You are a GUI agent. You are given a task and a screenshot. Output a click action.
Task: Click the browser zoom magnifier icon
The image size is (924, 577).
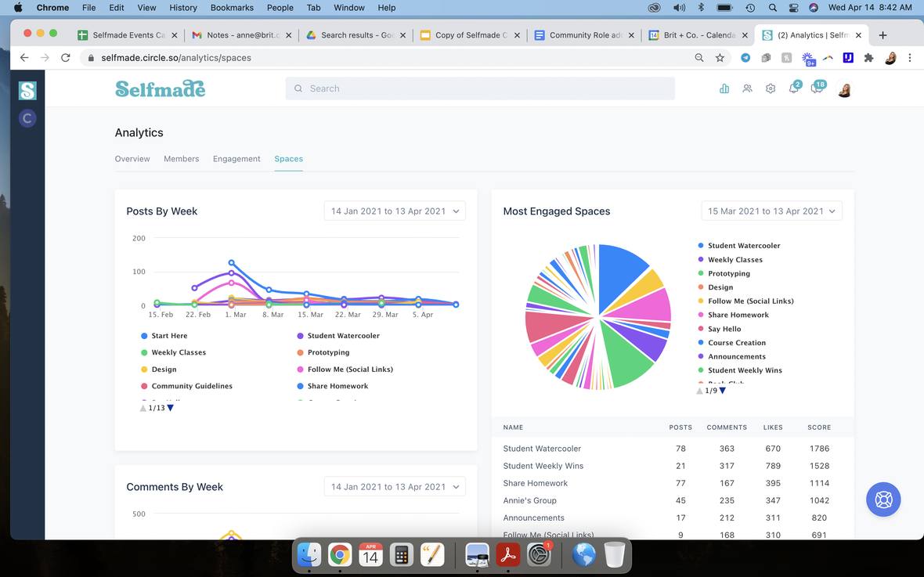pos(699,58)
